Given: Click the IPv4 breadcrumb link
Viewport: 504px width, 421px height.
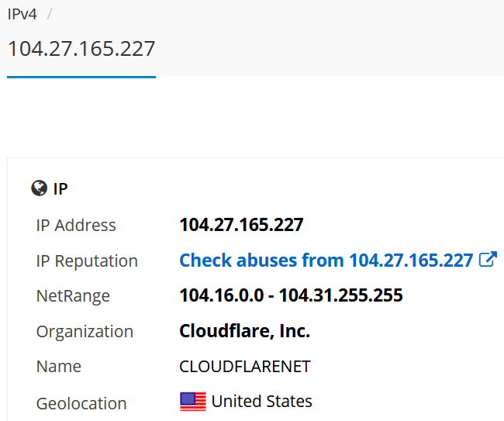Looking at the screenshot, I should pos(22,15).
